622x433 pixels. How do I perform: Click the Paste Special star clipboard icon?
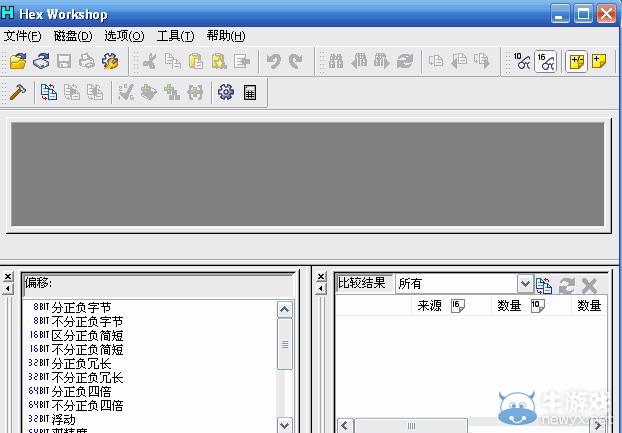(x=219, y=61)
